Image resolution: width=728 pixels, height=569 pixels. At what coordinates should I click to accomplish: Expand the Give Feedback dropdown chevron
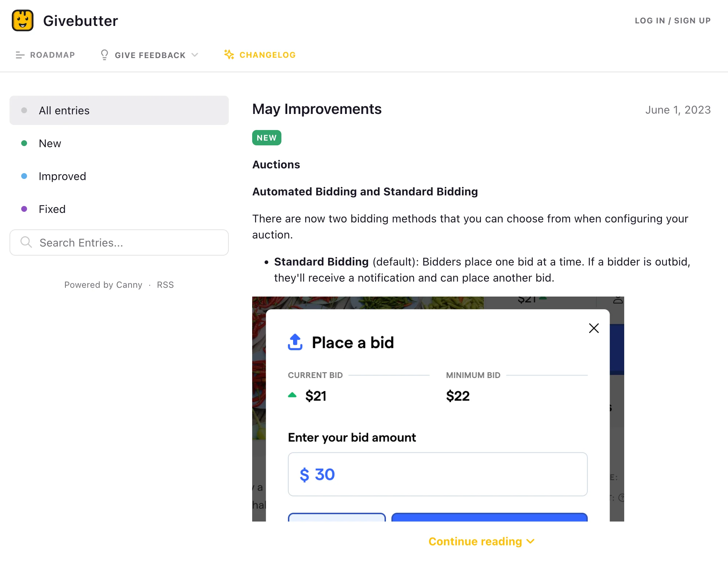[x=195, y=55]
